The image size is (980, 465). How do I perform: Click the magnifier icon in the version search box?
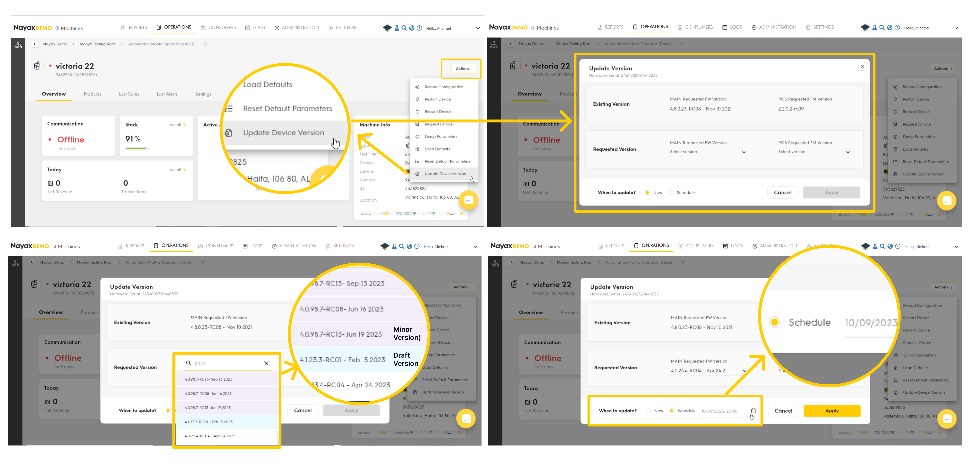pyautogui.click(x=188, y=363)
